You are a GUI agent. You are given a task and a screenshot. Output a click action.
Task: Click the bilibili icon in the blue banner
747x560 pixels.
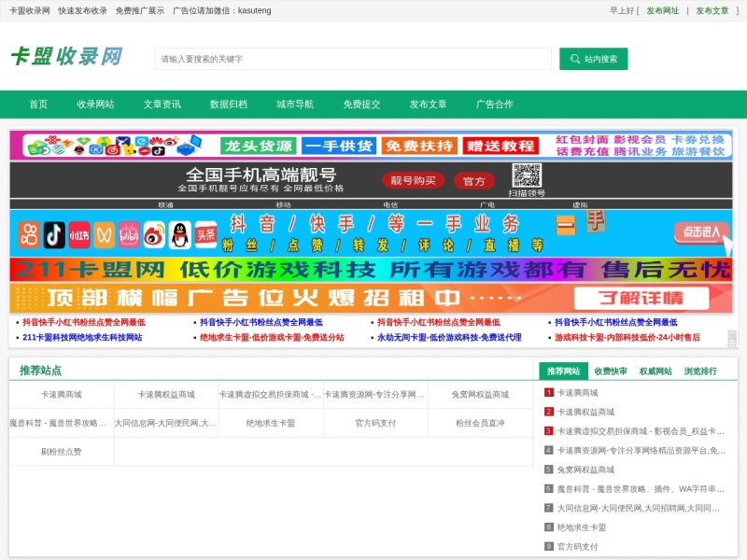[x=129, y=235]
